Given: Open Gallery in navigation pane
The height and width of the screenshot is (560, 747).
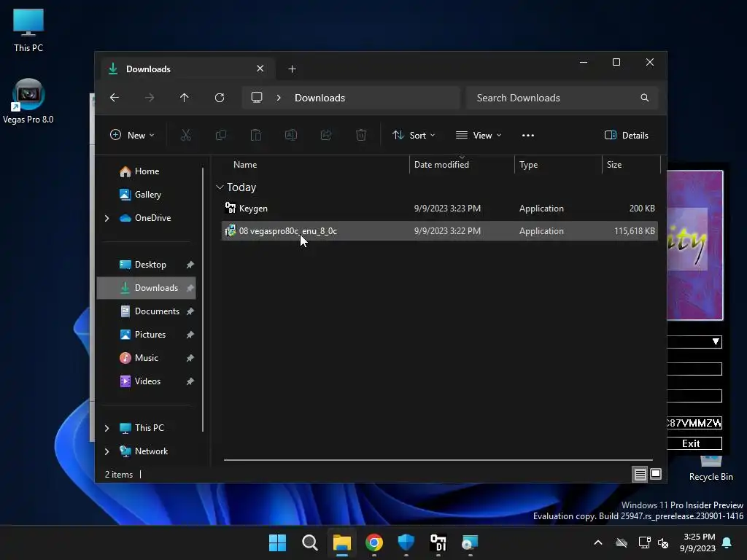Looking at the screenshot, I should 147,195.
